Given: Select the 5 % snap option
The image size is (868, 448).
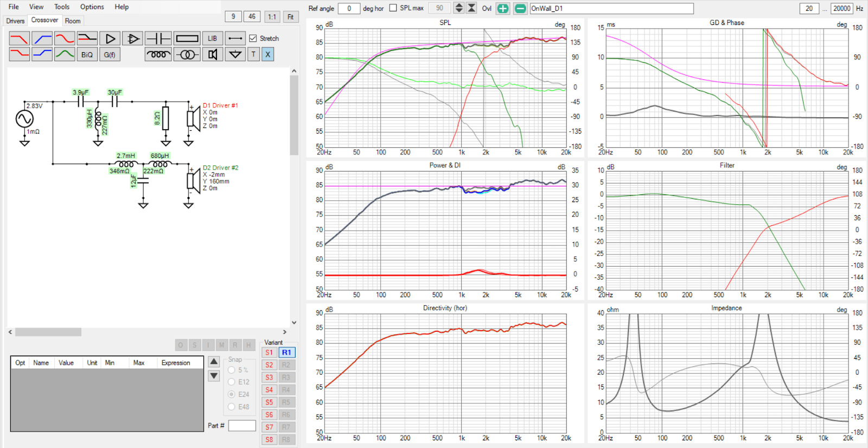Looking at the screenshot, I should [x=232, y=370].
